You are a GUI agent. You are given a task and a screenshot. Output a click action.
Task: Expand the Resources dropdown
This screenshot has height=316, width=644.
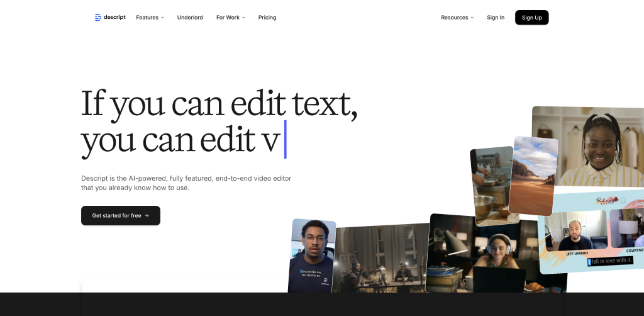point(457,17)
